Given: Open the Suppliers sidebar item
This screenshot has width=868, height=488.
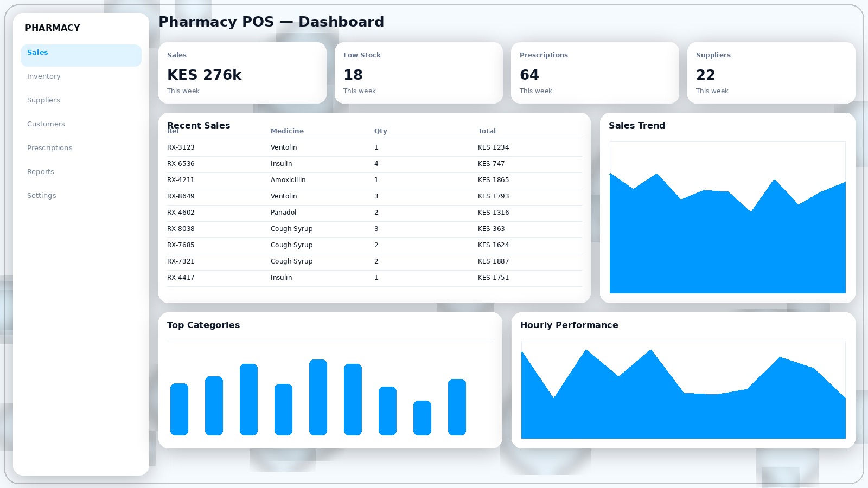Looking at the screenshot, I should [x=43, y=100].
